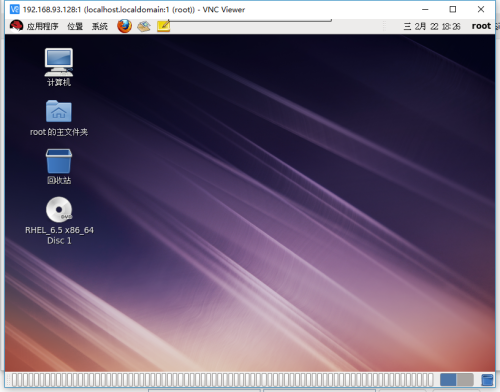This screenshot has width=500, height=392.
Task: Select the RHEL_6.5 x86_64 Disc 1 icon
Action: [59, 221]
